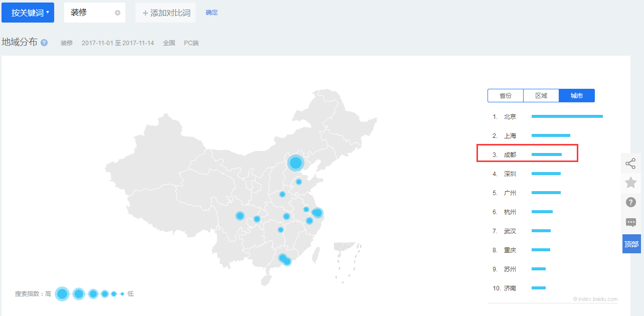Image resolution: width=644 pixels, height=316 pixels.
Task: Click 苏州 in the city ranking
Action: 510,269
